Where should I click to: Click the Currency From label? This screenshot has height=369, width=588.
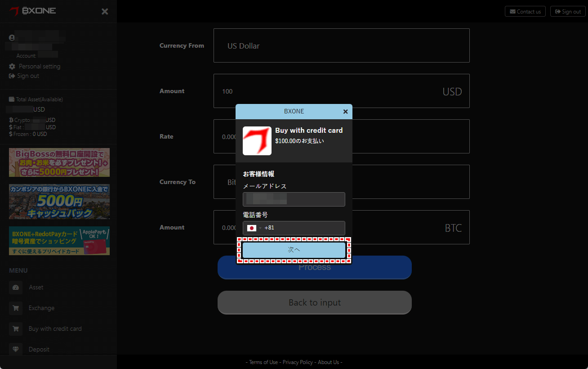[182, 45]
